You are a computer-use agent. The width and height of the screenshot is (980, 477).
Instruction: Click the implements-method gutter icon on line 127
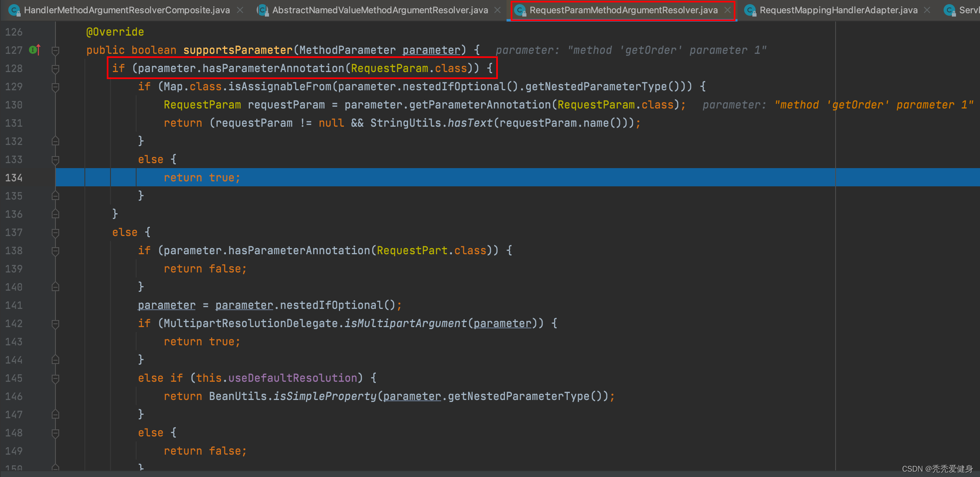[35, 50]
